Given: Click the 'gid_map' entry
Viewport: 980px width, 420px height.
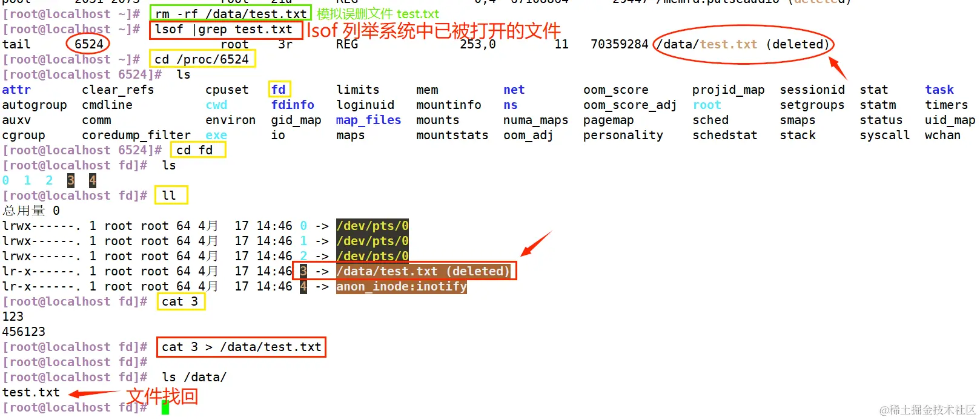Looking at the screenshot, I should click(296, 120).
